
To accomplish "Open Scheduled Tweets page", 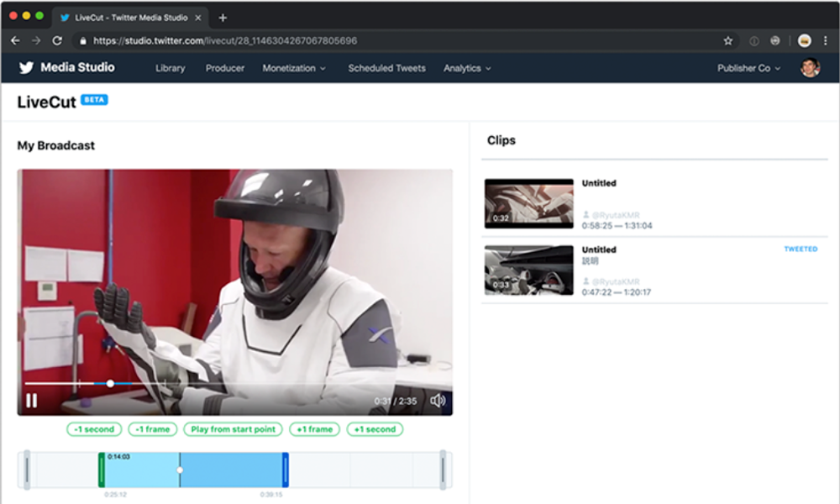I will (x=386, y=68).
